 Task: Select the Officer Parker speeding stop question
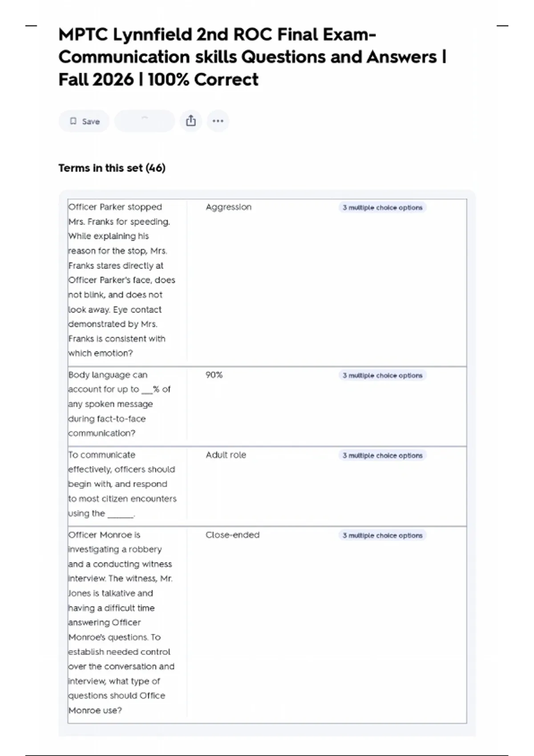pos(121,280)
